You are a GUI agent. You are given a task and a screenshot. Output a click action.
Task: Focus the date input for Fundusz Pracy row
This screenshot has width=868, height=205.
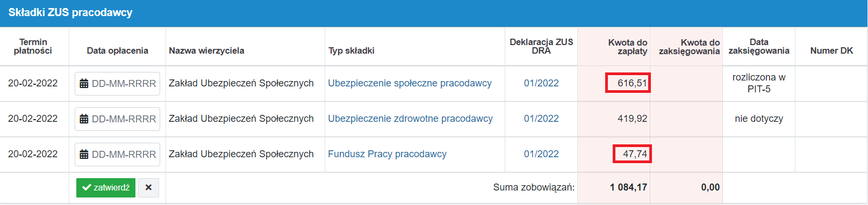pyautogui.click(x=117, y=155)
